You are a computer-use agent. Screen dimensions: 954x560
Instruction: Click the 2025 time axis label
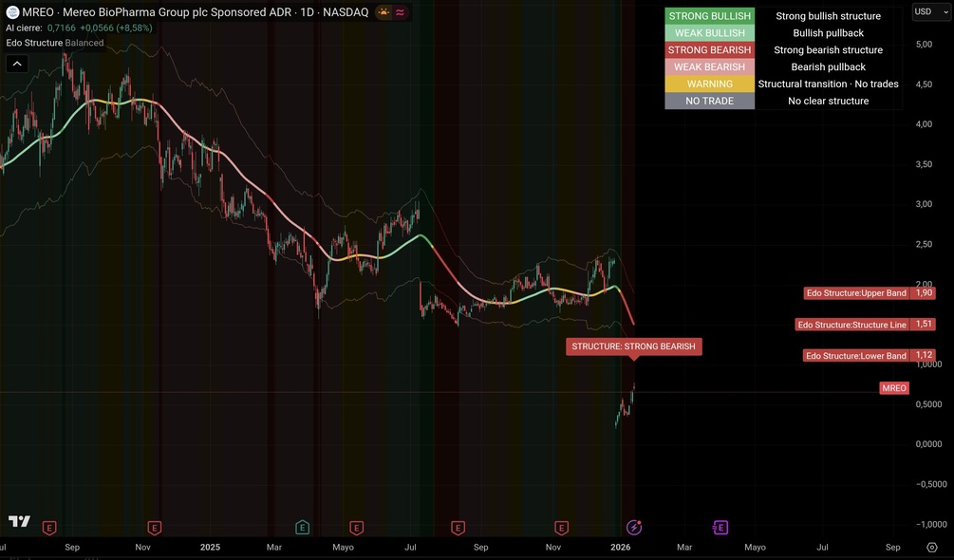pos(210,548)
